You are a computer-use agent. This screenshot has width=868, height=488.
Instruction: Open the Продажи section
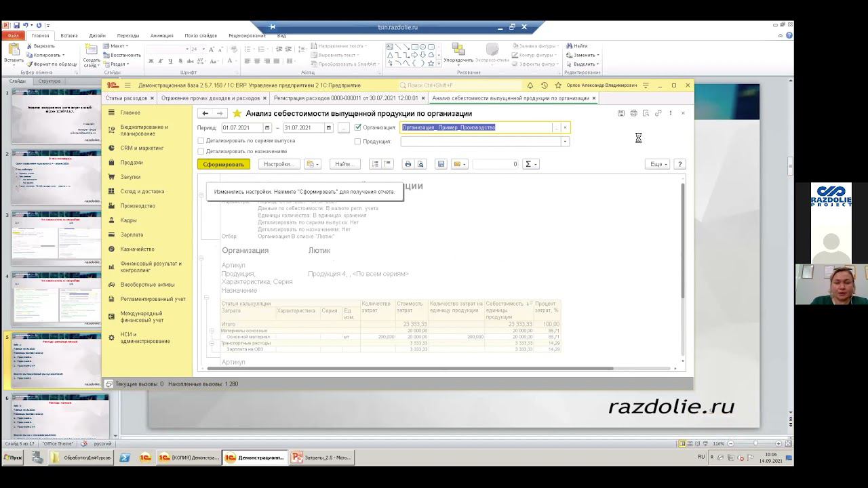click(132, 163)
